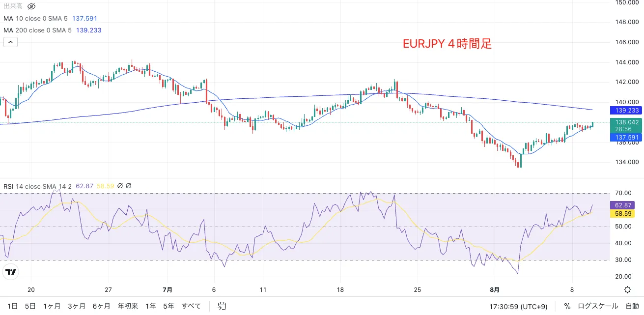Image resolution: width=644 pixels, height=315 pixels.
Task: Switch range to 年初来
Action: coord(128,306)
